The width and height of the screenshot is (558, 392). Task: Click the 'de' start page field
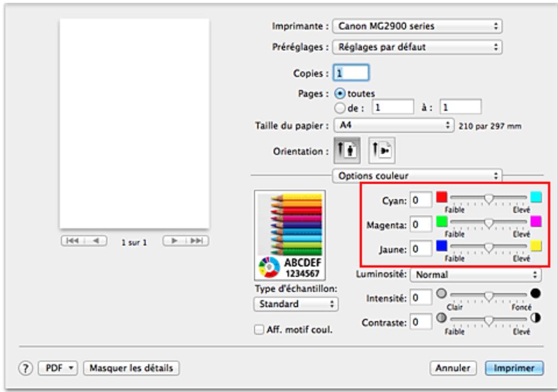(393, 107)
